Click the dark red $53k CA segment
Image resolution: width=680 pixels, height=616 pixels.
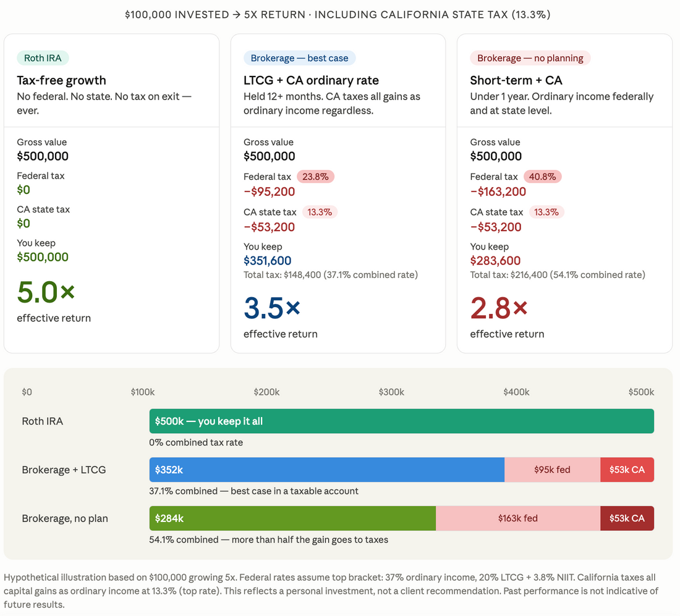[627, 518]
